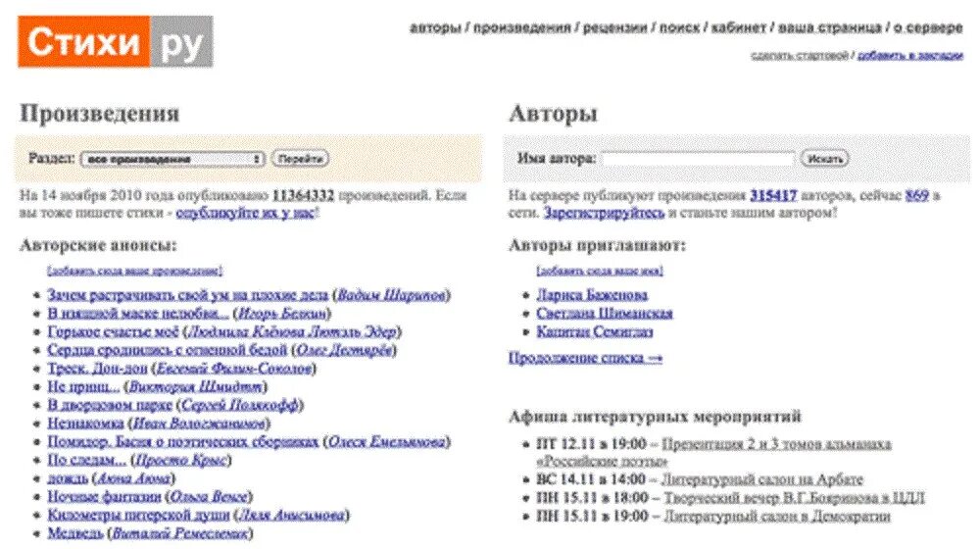Viewport: 980px width, 549px height.
Task: Open author Просто Крыс
Action: coord(181,460)
